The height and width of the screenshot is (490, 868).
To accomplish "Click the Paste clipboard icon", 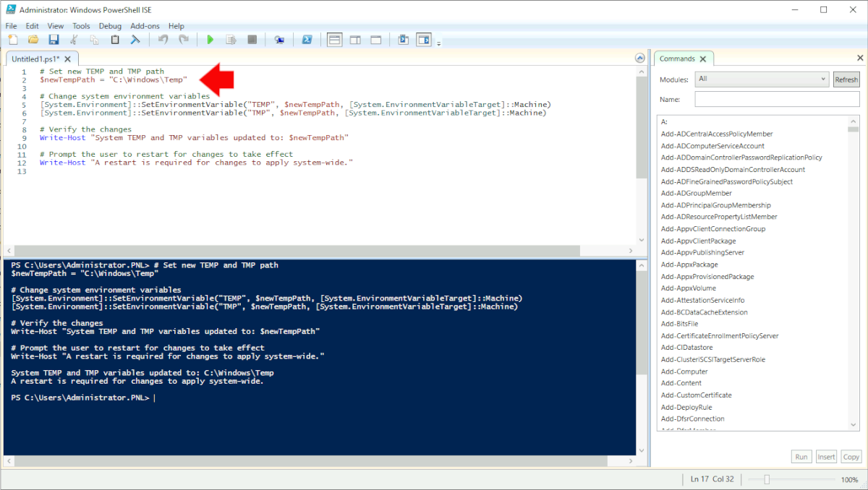I will (x=114, y=40).
